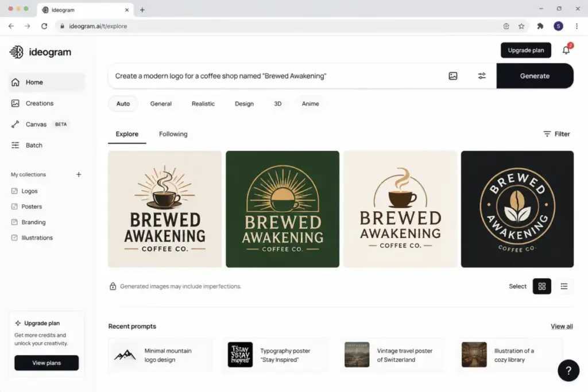
Task: Click the Logos collection icon
Action: coord(14,191)
